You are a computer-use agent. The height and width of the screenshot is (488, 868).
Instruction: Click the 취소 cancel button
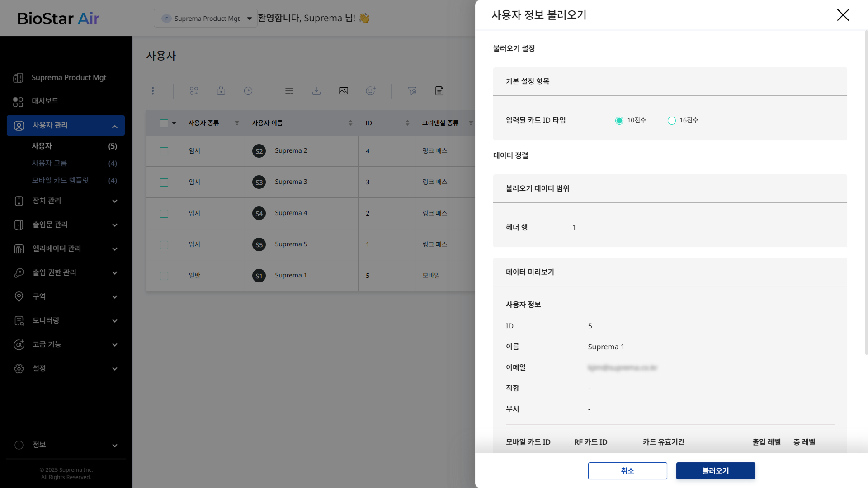coord(627,471)
